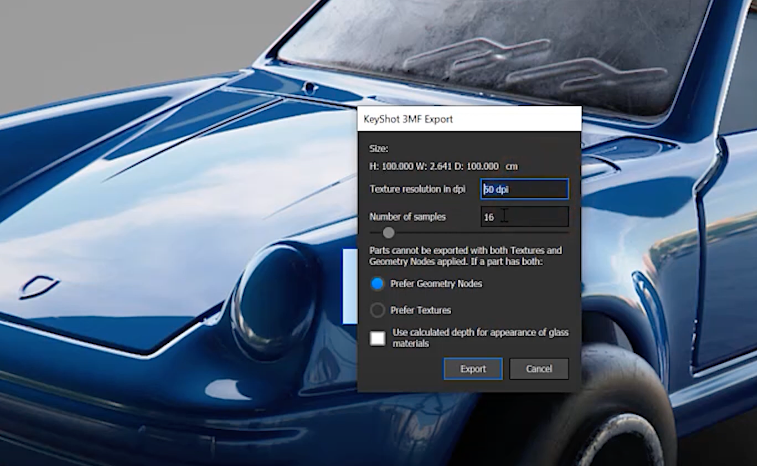
Task: Select the car's round headlight in viewport
Action: point(272,298)
